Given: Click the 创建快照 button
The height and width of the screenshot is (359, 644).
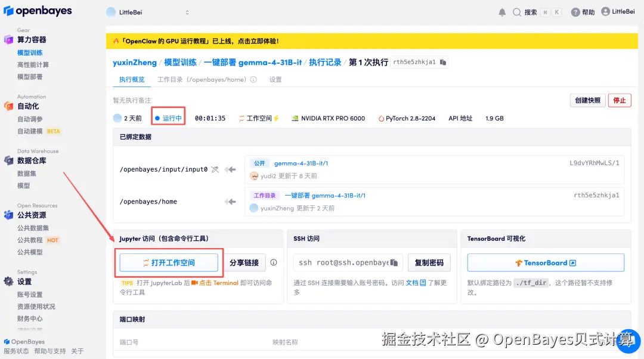Looking at the screenshot, I should point(588,100).
